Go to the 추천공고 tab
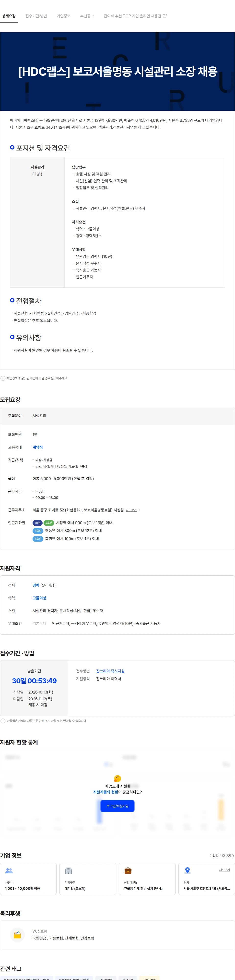 tap(87, 16)
